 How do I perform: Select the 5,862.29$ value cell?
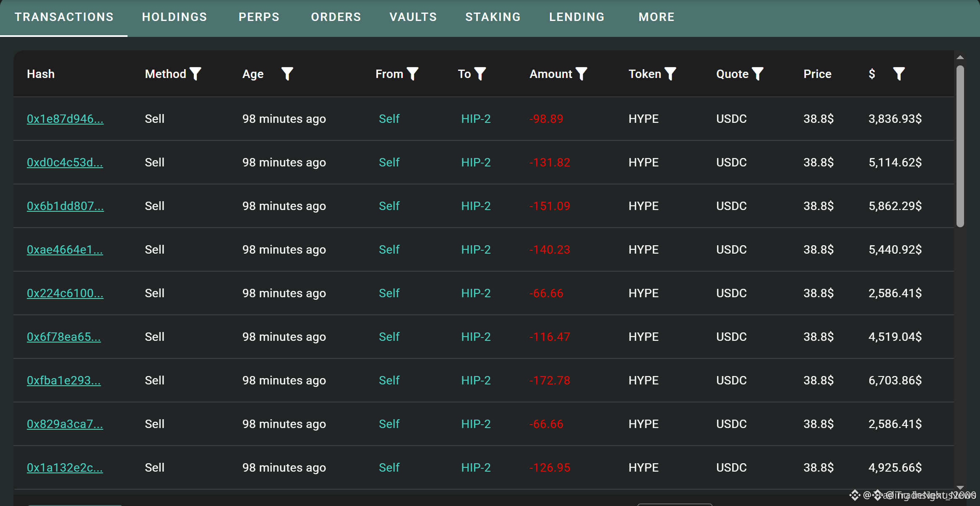click(895, 206)
